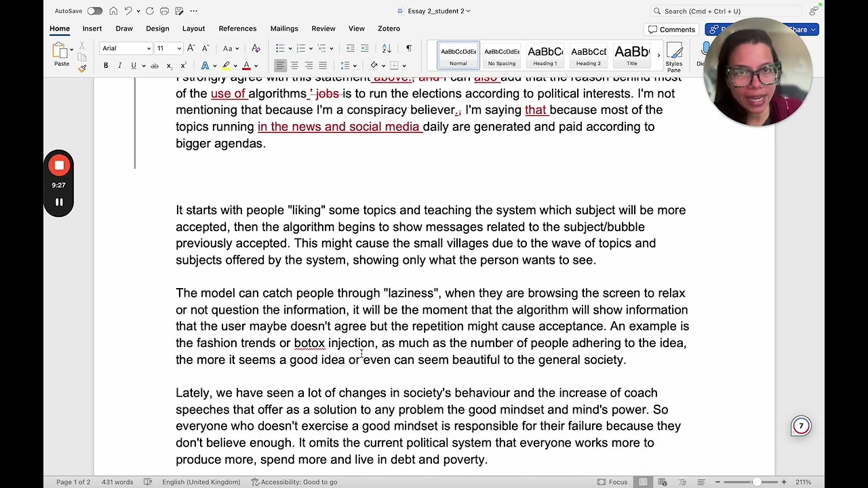Undo the last action
868x488 pixels.
[128, 11]
